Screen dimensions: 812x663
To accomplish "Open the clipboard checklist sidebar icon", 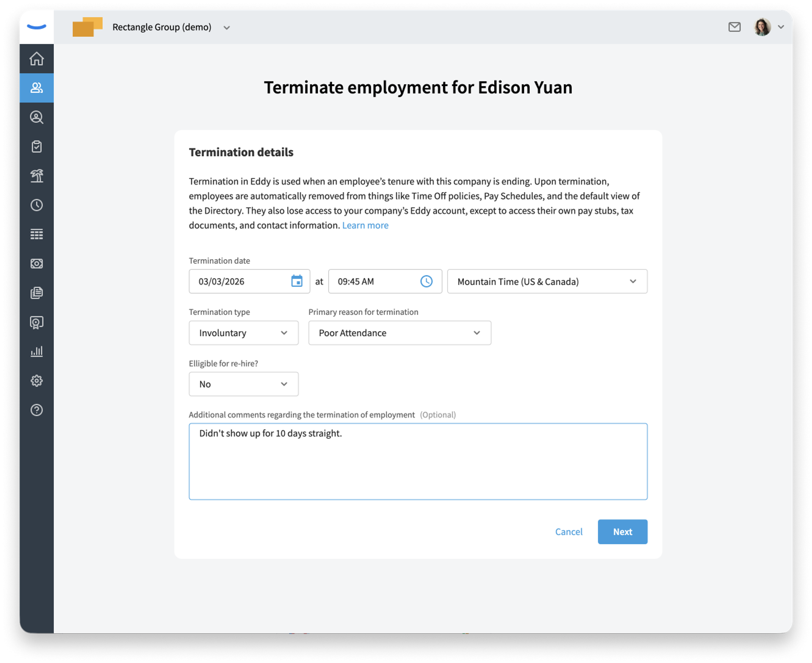I will [37, 146].
